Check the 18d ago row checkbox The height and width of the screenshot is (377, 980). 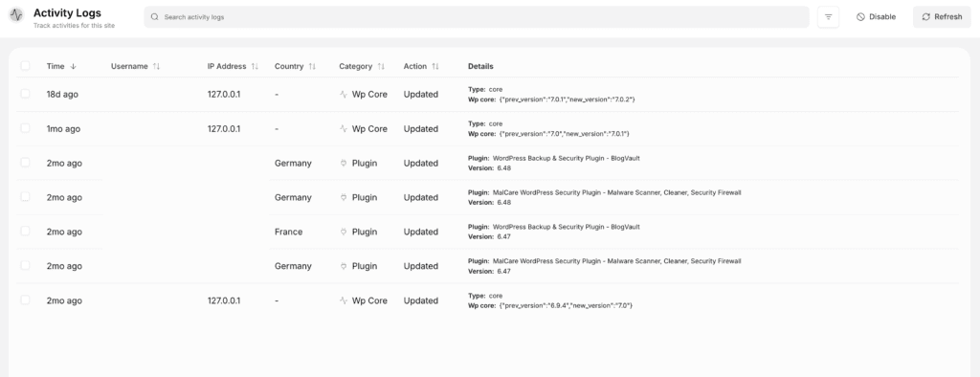point(25,94)
